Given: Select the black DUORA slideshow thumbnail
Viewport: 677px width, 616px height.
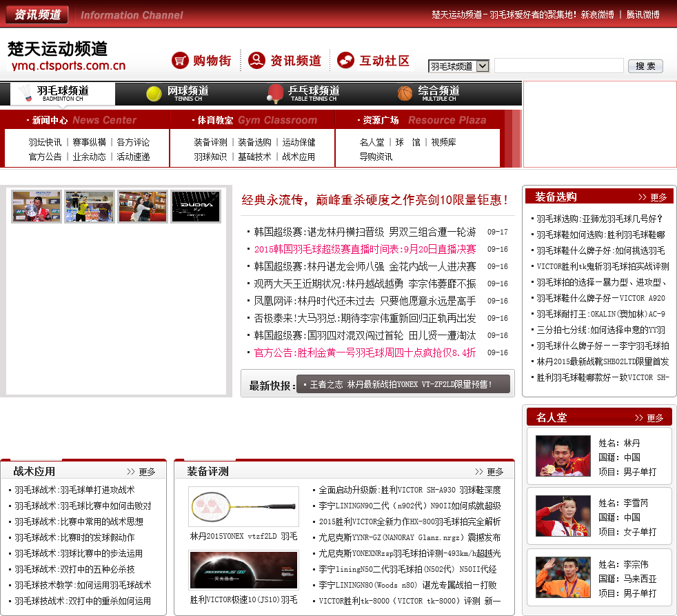Looking at the screenshot, I should (x=196, y=206).
